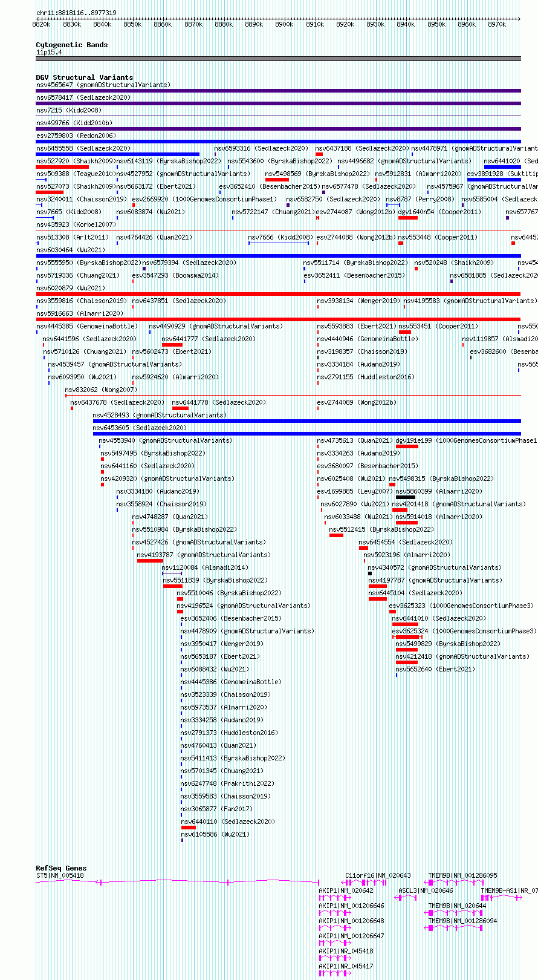Viewport: 538px width, 980px height.
Task: Click the nsv4445385 (GenomeinaBottle) label
Action: pyautogui.click(x=86, y=326)
